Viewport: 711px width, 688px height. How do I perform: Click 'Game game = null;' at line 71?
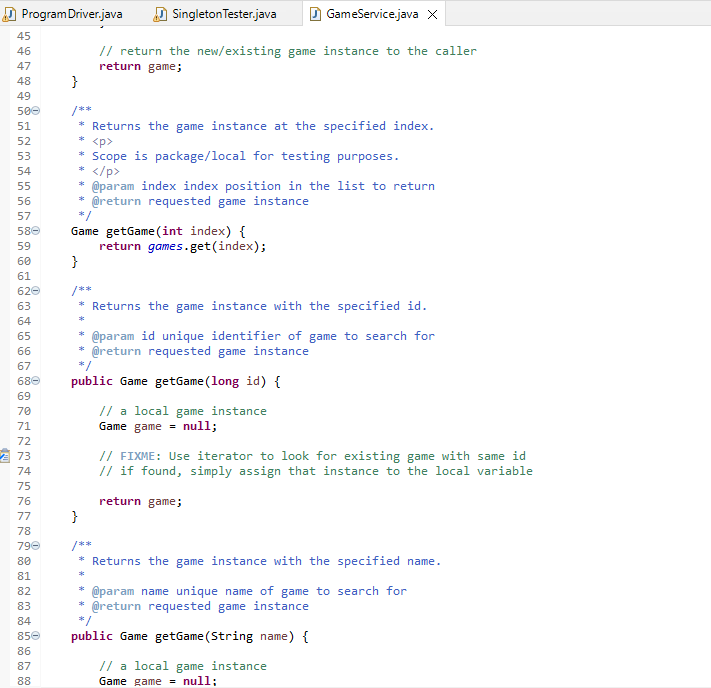[x=158, y=426]
